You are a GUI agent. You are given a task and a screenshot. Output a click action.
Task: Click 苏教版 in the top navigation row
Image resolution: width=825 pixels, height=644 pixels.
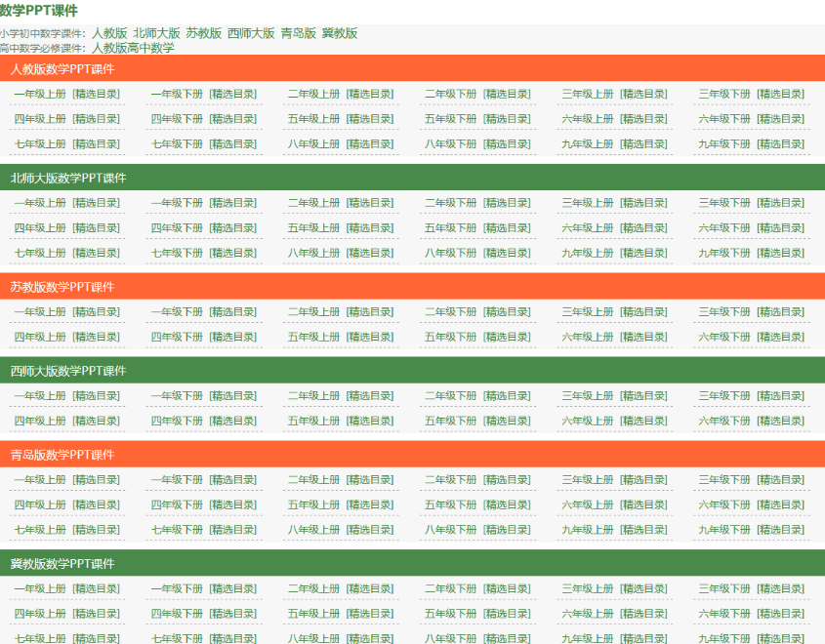203,33
